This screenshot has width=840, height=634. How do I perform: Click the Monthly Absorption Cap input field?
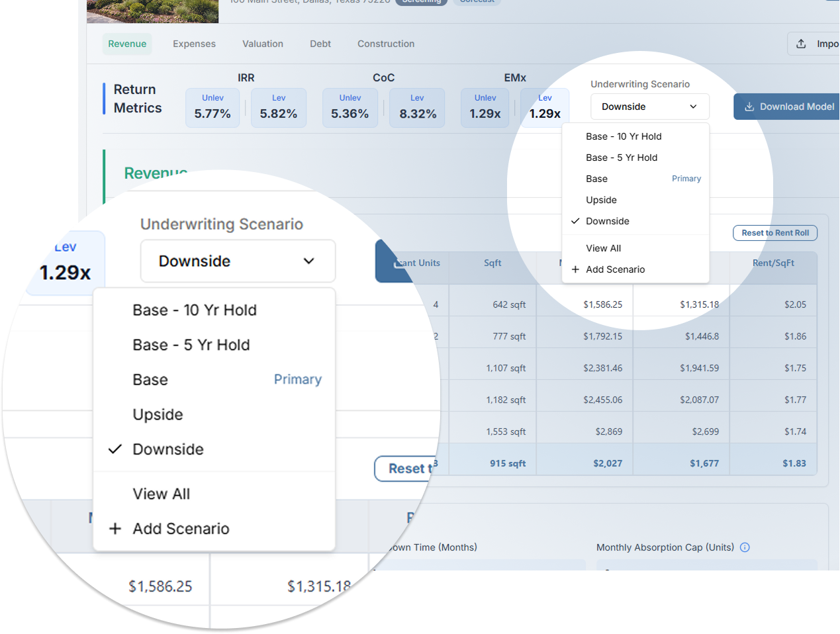click(x=706, y=565)
